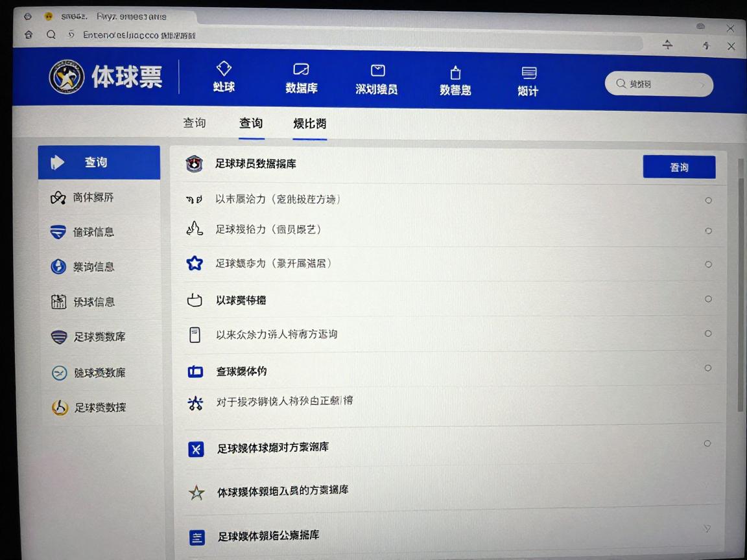
Task: Click the shield badge beside 足球球员数据库
Action: (x=194, y=164)
